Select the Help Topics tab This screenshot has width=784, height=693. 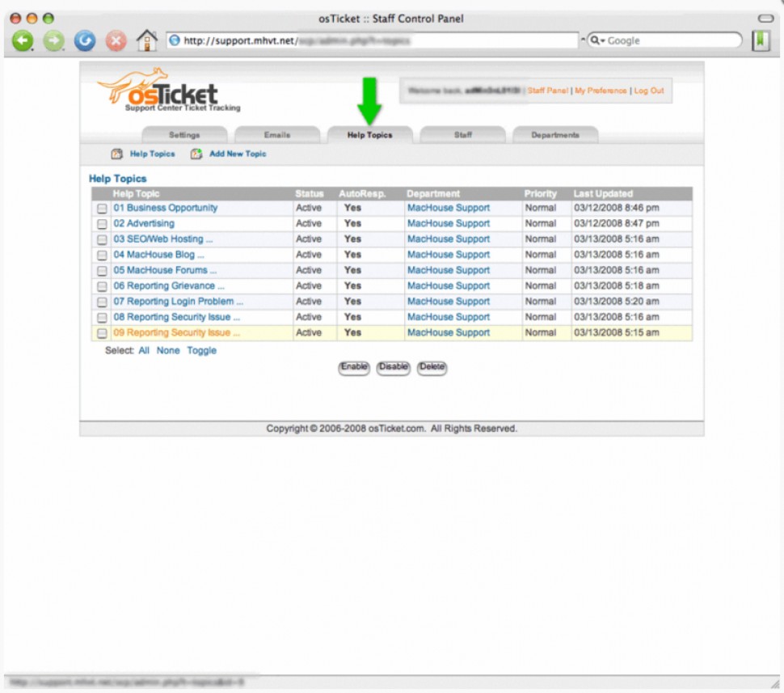point(370,135)
